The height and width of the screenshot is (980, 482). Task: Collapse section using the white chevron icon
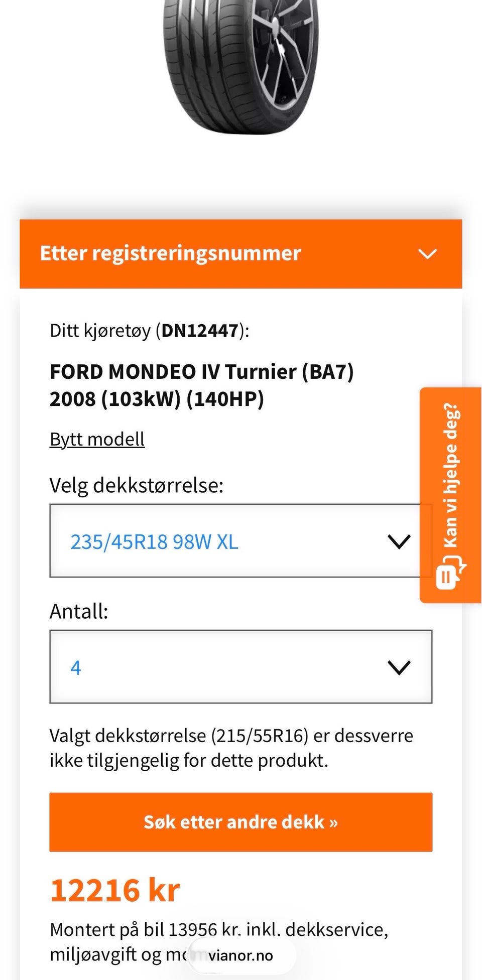(x=427, y=254)
